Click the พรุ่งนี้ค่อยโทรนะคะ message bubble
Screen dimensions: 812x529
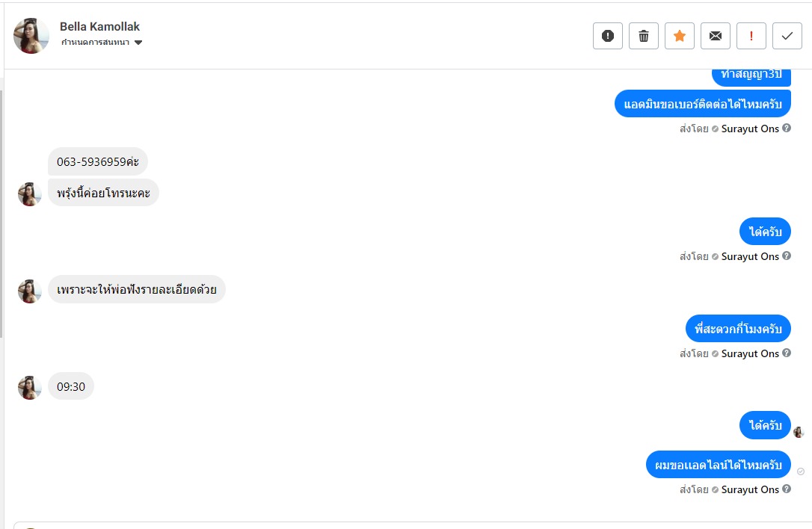[x=103, y=193]
